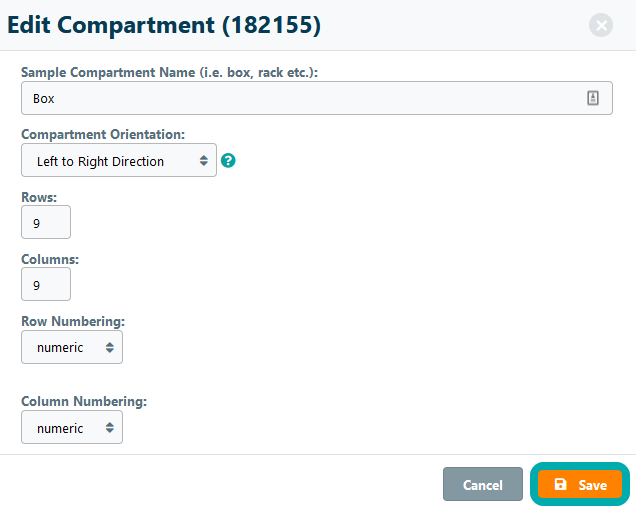
Task: Click the contact card icon in name field
Action: [x=593, y=98]
